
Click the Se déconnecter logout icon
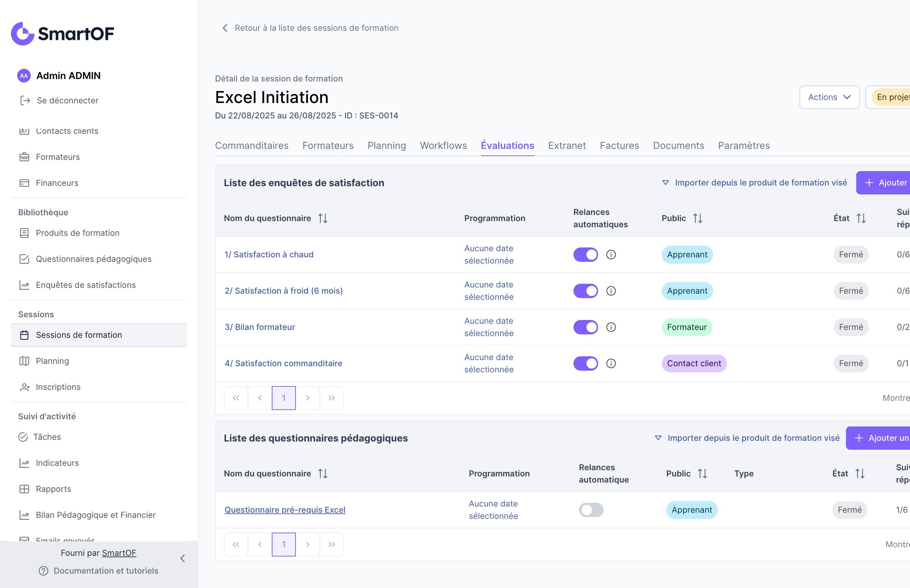(25, 100)
